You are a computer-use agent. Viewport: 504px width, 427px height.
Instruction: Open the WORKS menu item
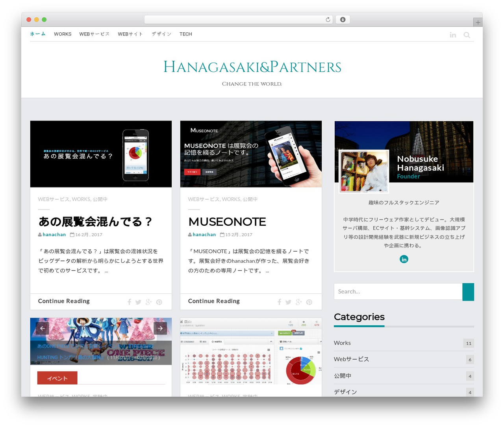[x=63, y=34]
